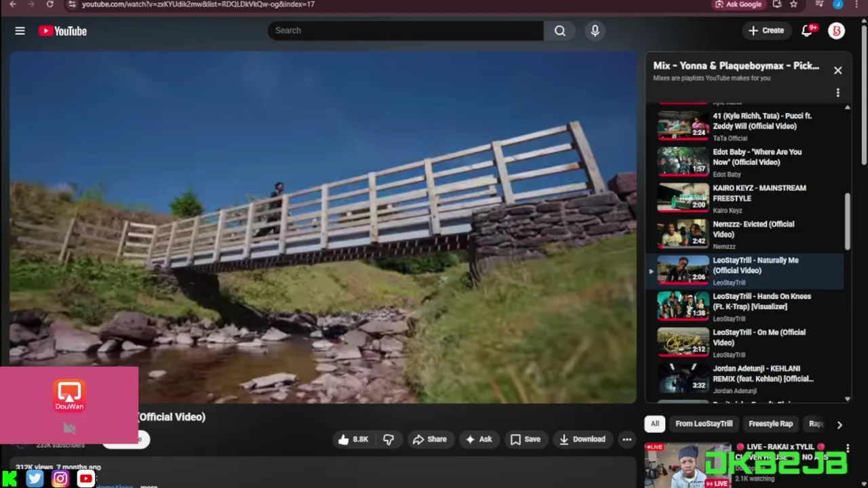Like the video with thumbs up
The height and width of the screenshot is (488, 868).
click(353, 439)
